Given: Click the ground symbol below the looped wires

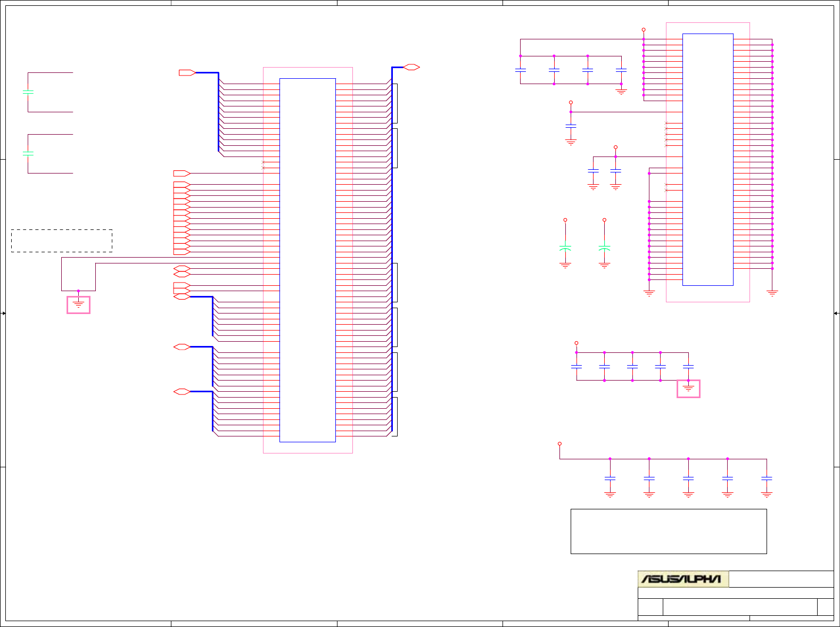Looking at the screenshot, I should (x=78, y=305).
